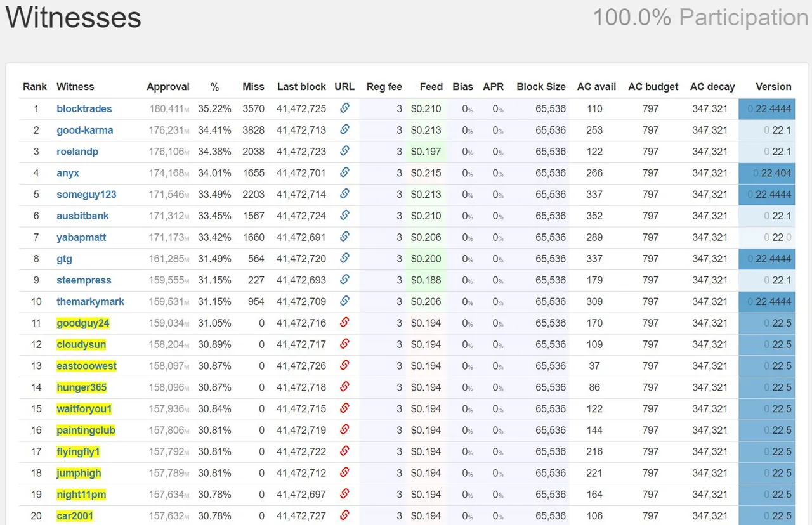Open the URL link icon for themarkymark
Screen dimensions: 812x525
coord(344,301)
